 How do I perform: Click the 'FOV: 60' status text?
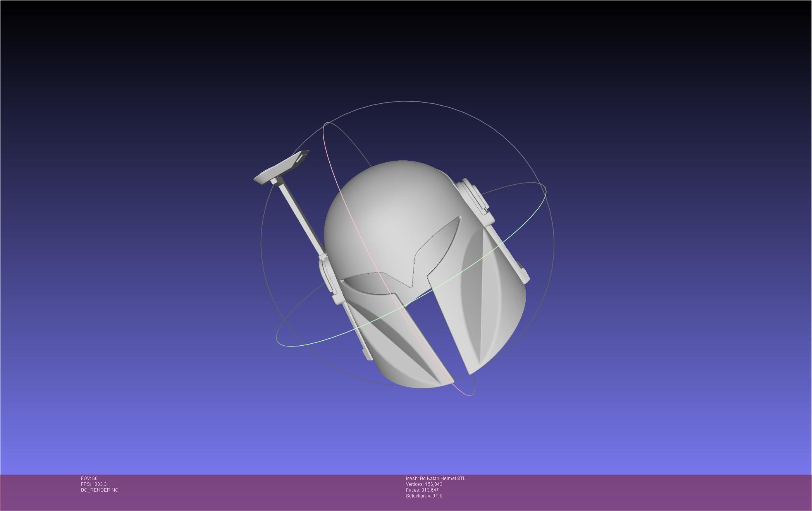[89, 478]
